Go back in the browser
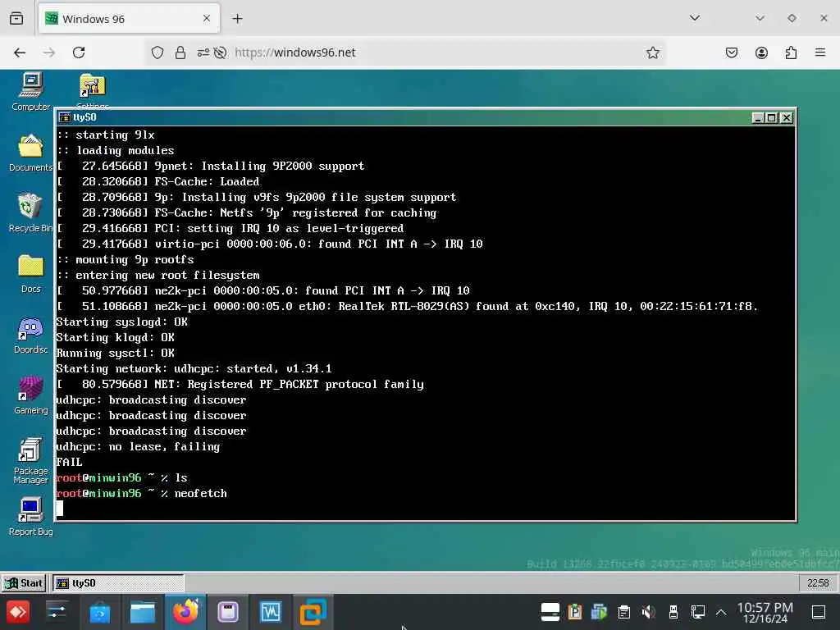This screenshot has height=630, width=840. coord(20,52)
